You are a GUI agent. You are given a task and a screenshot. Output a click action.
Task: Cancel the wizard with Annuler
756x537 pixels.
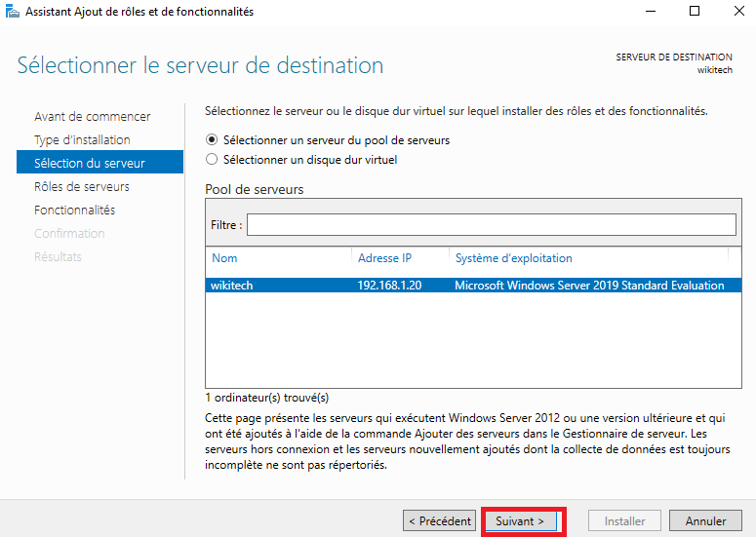click(705, 521)
